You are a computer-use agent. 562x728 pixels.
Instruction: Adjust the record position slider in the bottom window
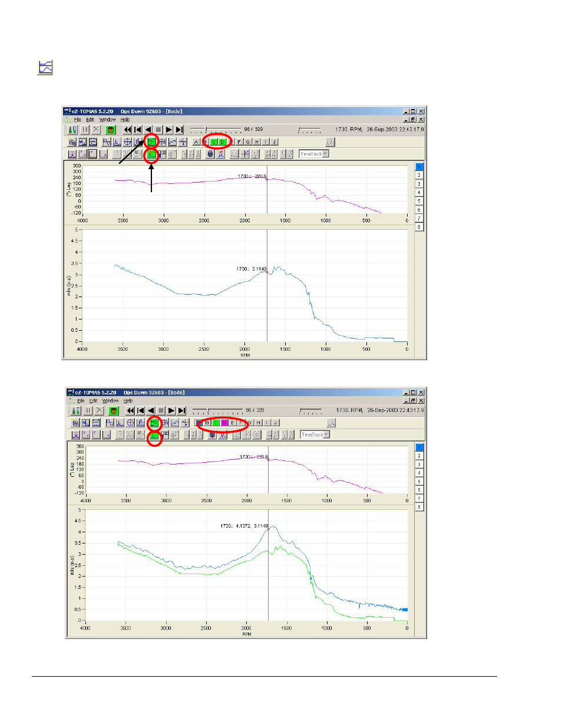(218, 410)
